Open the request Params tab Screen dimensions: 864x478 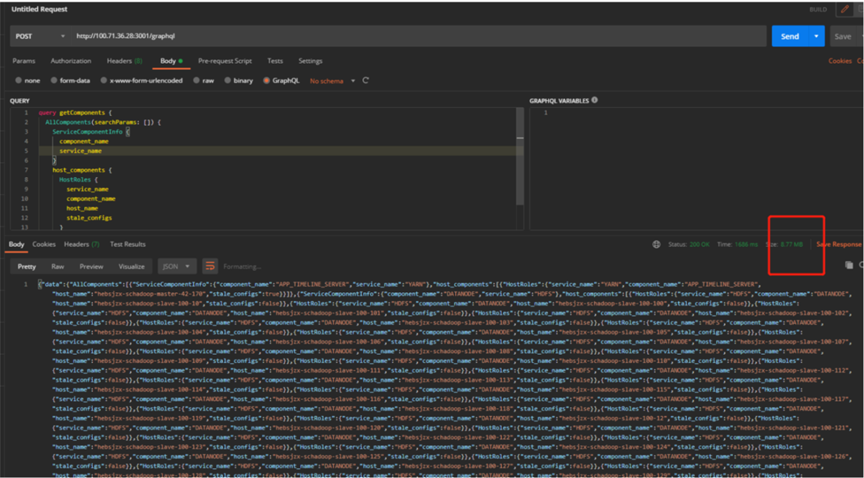point(24,61)
